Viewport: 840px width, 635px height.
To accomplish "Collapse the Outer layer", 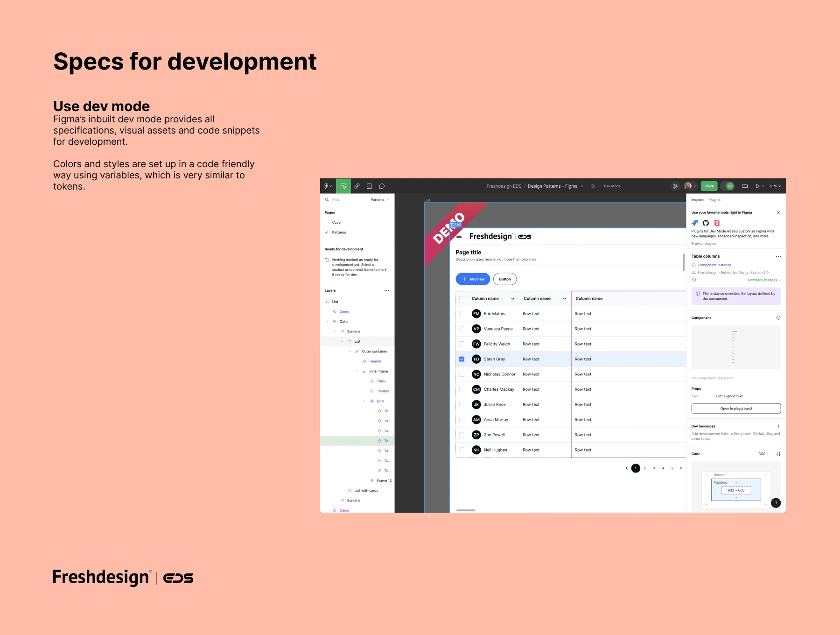I will click(x=327, y=322).
